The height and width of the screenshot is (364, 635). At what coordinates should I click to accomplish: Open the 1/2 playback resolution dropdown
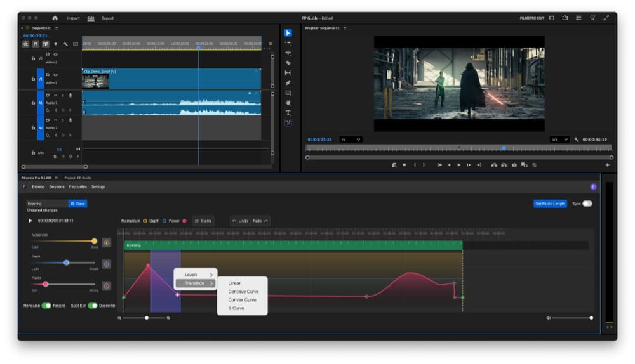coord(560,140)
